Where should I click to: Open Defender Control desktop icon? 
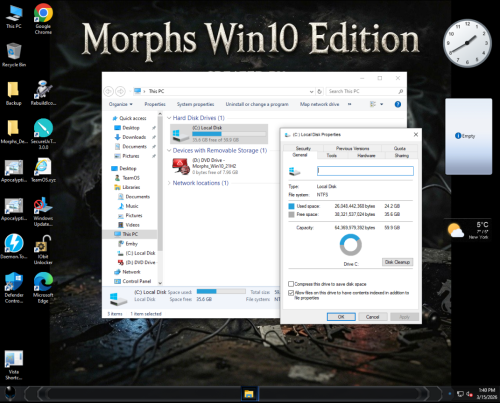click(x=14, y=288)
